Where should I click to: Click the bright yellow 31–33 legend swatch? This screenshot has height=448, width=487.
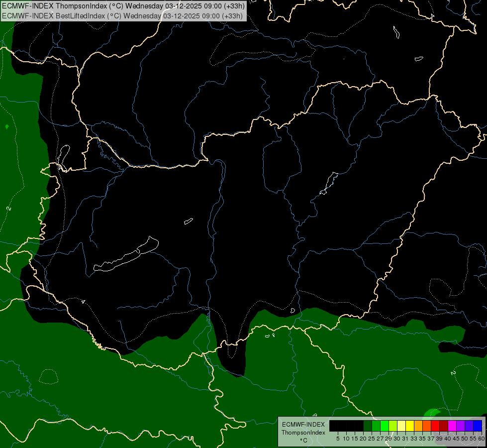pyautogui.click(x=410, y=426)
